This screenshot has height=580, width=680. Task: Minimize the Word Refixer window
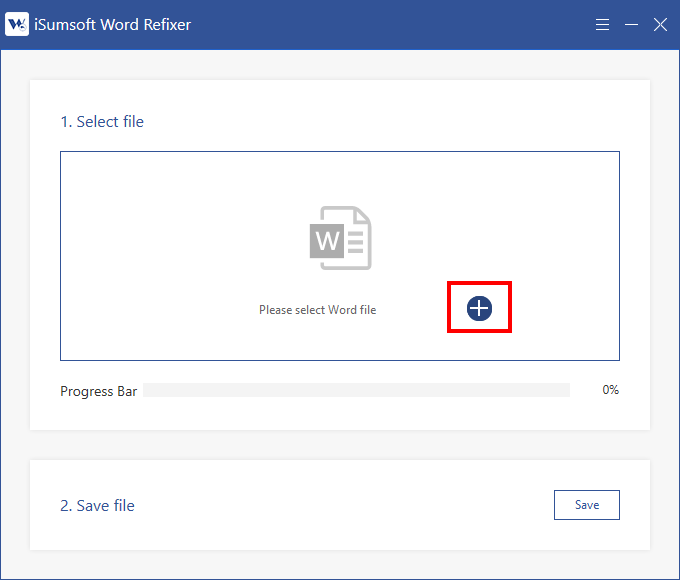coord(631,25)
